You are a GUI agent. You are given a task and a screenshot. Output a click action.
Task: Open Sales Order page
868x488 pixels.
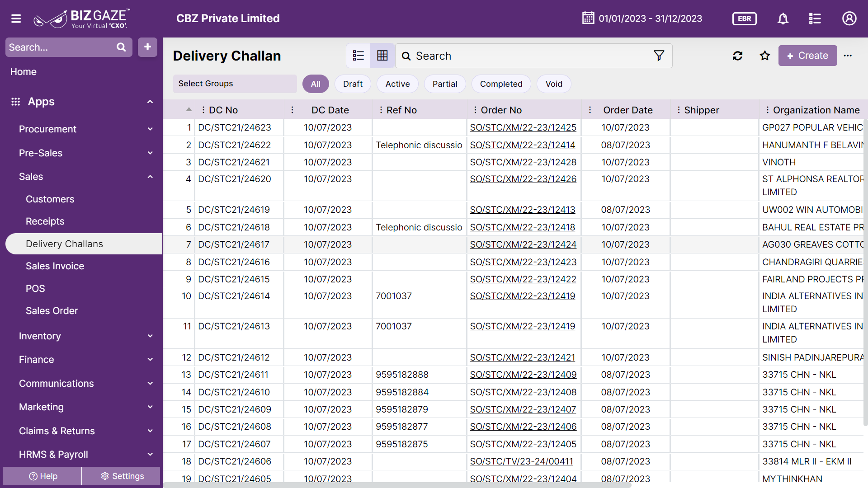tap(52, 311)
